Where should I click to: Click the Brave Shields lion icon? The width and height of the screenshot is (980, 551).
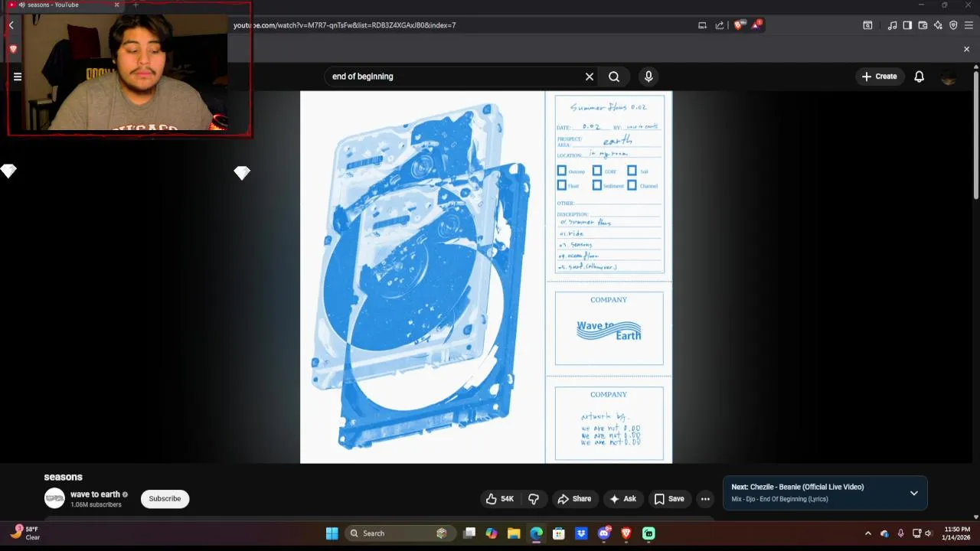[x=739, y=25]
